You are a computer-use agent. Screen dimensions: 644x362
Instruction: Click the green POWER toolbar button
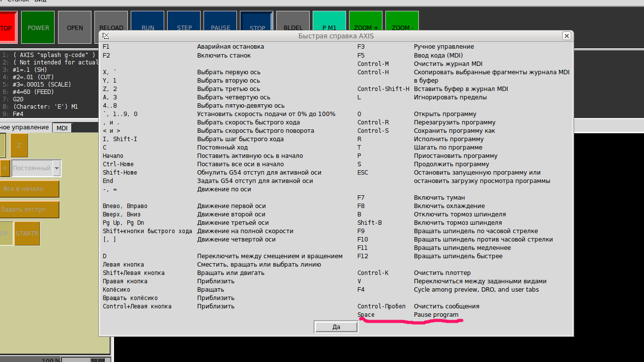(38, 28)
